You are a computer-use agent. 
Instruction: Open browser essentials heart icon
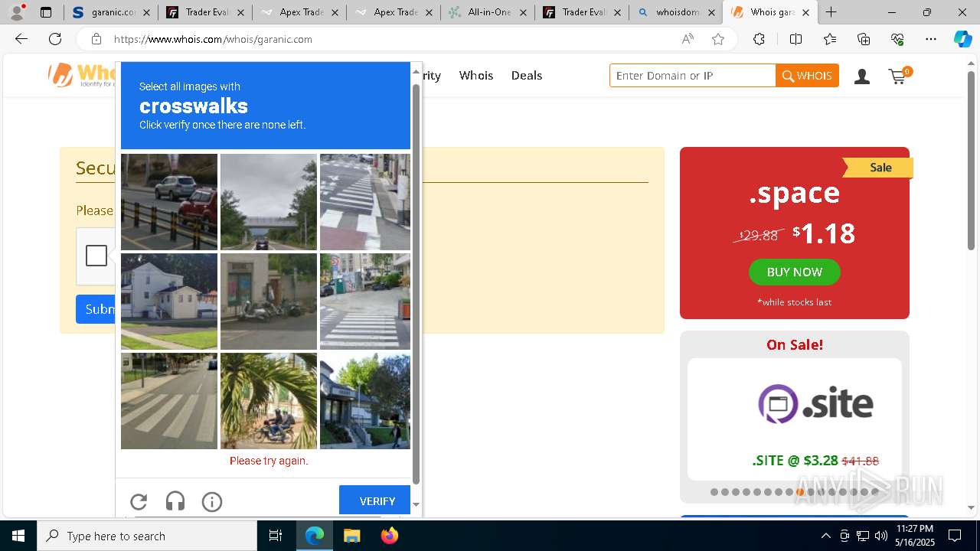[x=897, y=39]
